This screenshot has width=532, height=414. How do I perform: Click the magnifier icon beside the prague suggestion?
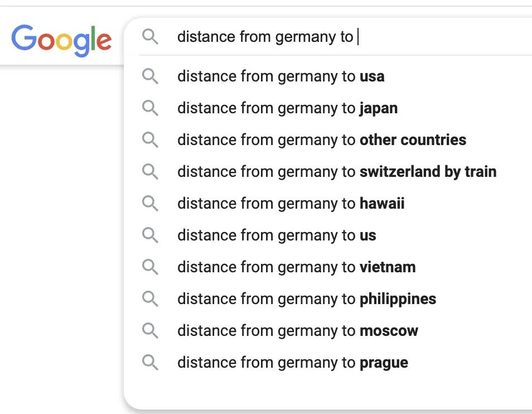150,362
